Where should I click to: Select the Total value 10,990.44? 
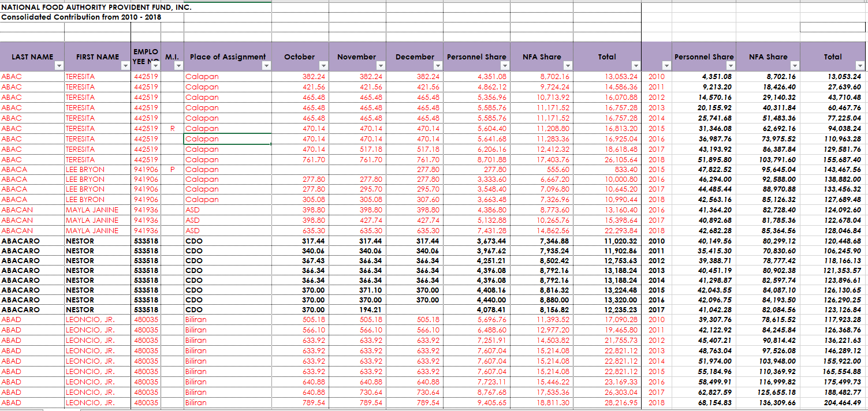point(621,200)
